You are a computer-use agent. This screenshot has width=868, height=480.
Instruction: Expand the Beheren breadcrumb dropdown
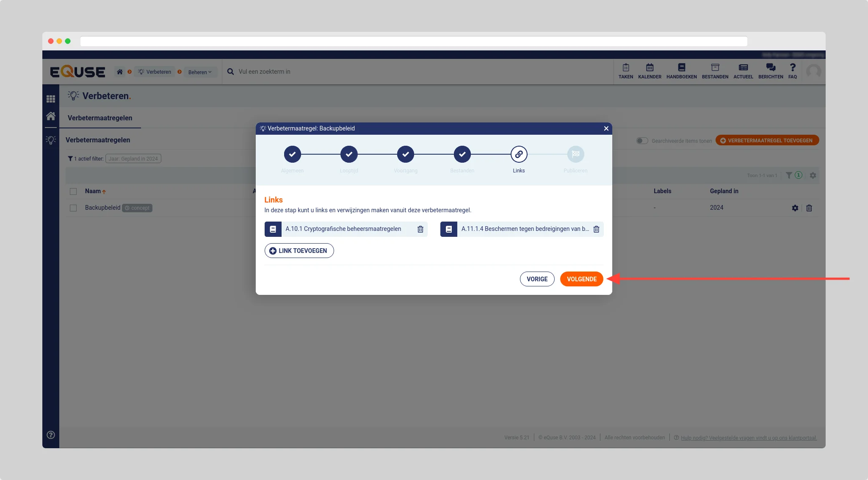200,72
